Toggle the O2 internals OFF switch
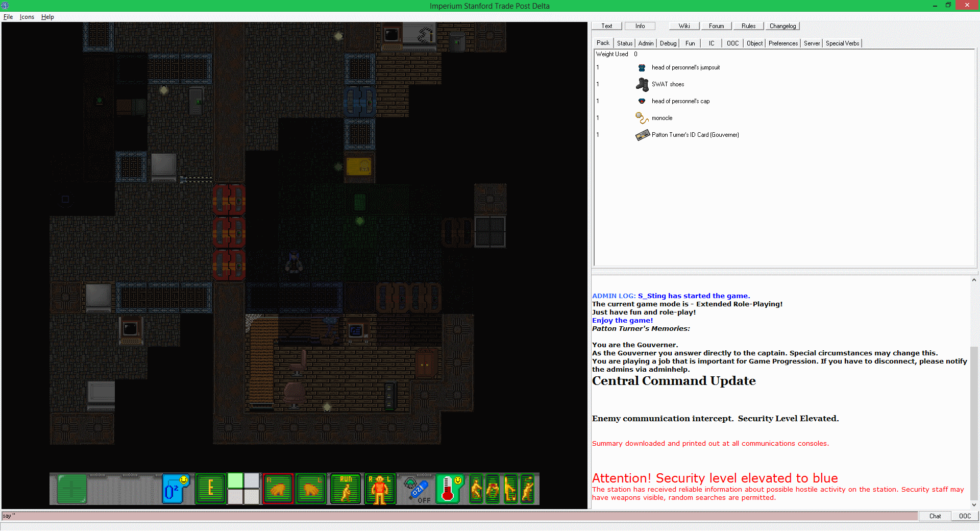Viewport: 980px width, 531px height. 416,489
